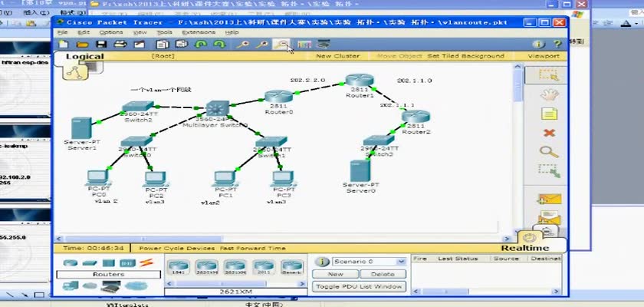The width and height of the screenshot is (644, 307).
Task: Open the Activity Wizard toolbar icon
Action: tap(140, 44)
